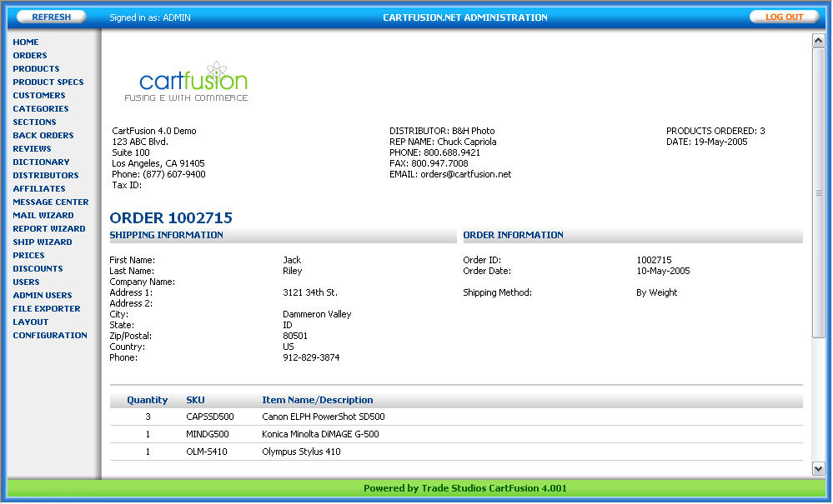The image size is (833, 504).
Task: Click the SKU column header
Action: pyautogui.click(x=195, y=400)
